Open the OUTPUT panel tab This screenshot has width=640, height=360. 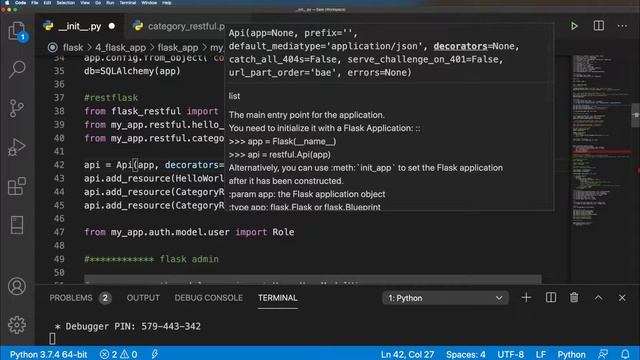coord(143,298)
